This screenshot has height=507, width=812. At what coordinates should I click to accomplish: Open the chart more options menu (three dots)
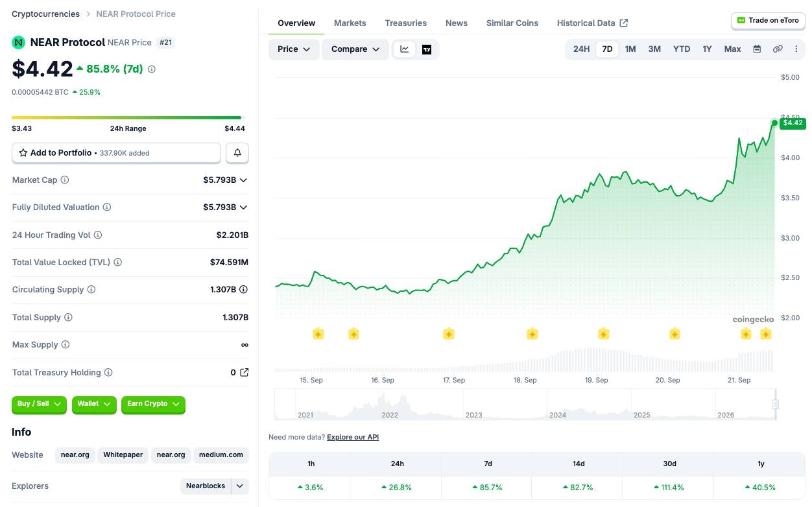(x=796, y=49)
